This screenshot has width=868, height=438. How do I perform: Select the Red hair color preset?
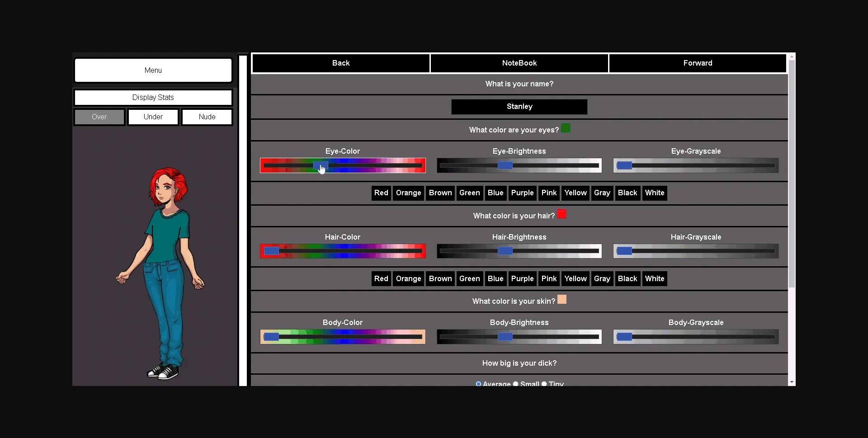tap(381, 278)
